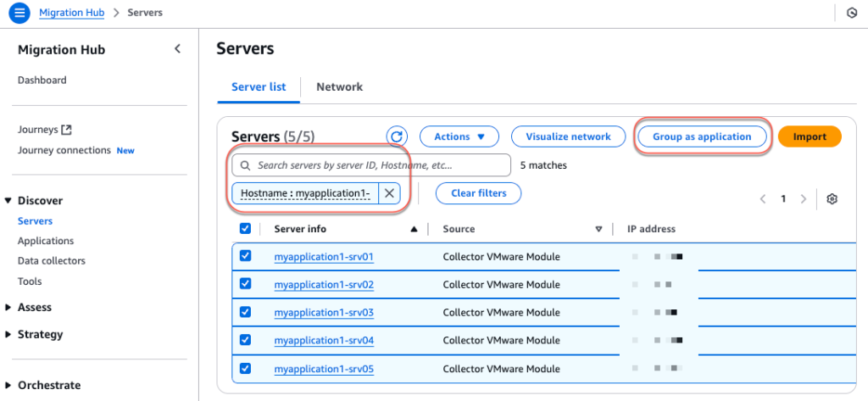
Task: Expand the Assess section
Action: click(8, 308)
